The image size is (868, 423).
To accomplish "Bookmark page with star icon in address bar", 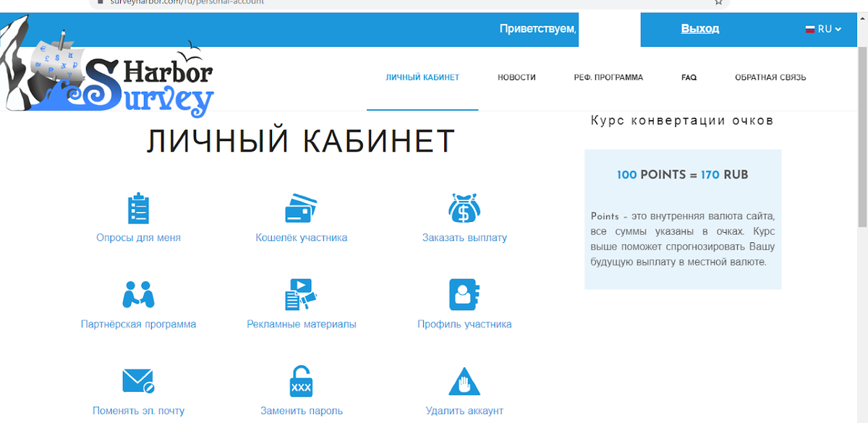I will pos(718,2).
